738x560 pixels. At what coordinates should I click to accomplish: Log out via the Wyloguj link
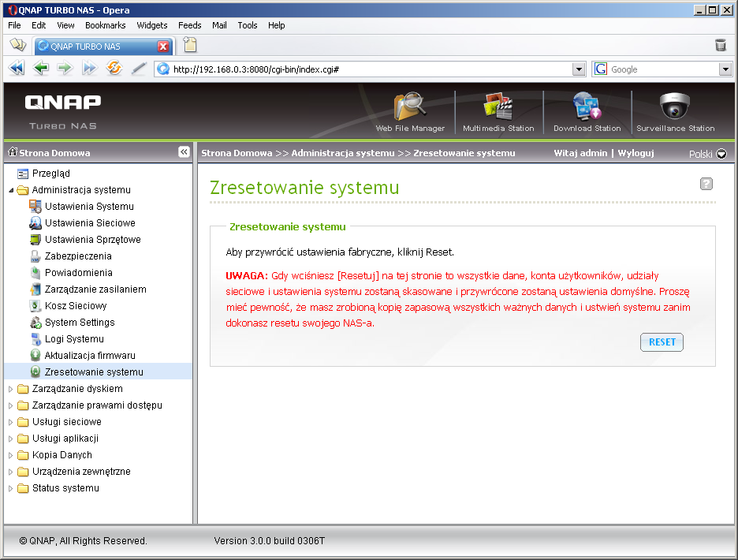click(635, 153)
